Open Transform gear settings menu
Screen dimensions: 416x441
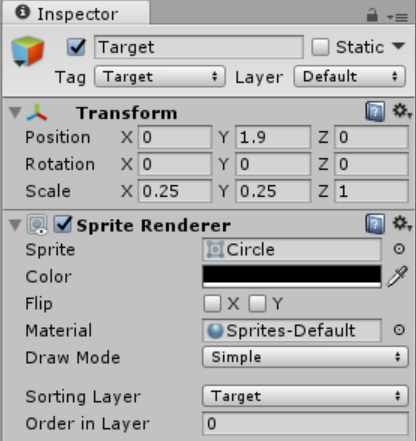point(402,111)
